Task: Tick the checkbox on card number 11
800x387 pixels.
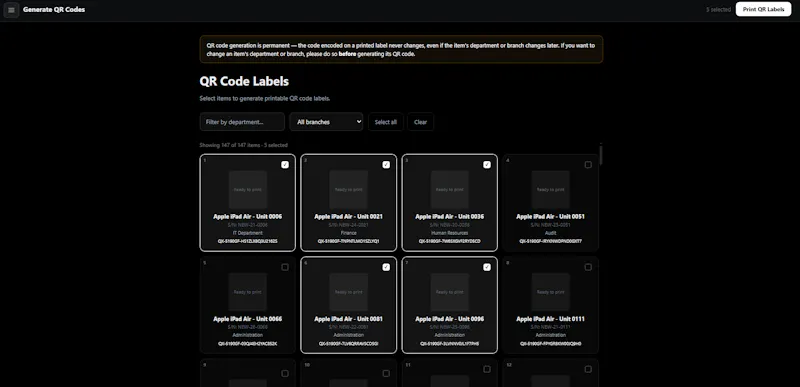Action: click(x=487, y=369)
